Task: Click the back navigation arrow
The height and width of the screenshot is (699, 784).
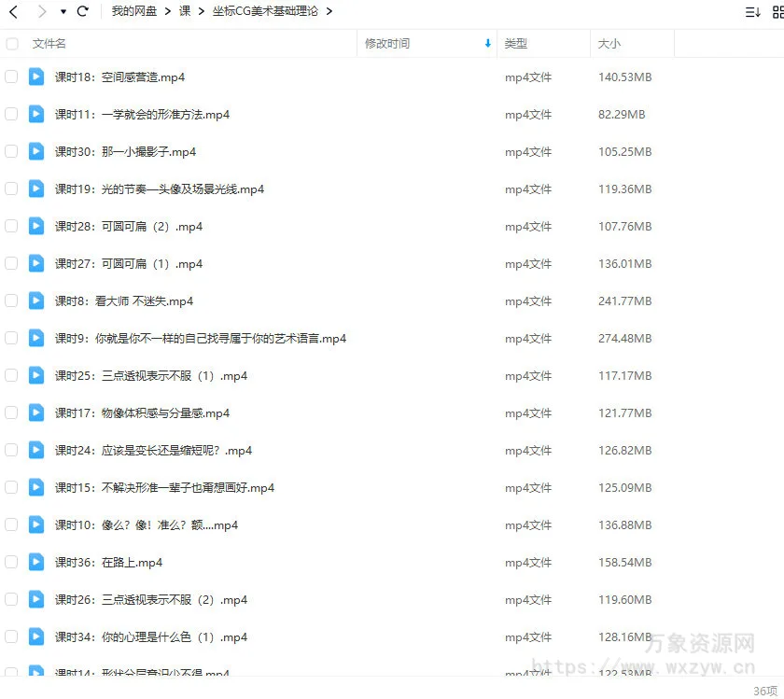Action: tap(13, 11)
